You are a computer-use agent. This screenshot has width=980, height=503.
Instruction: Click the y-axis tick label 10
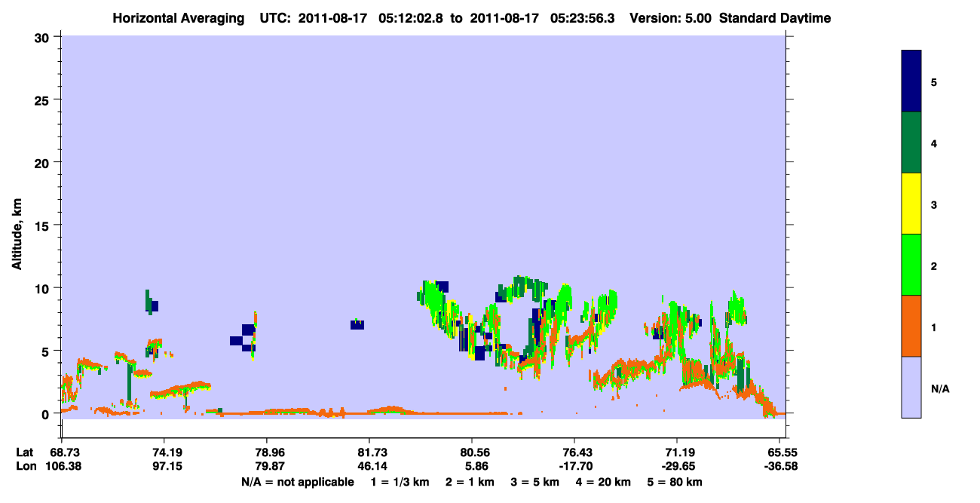[x=43, y=288]
